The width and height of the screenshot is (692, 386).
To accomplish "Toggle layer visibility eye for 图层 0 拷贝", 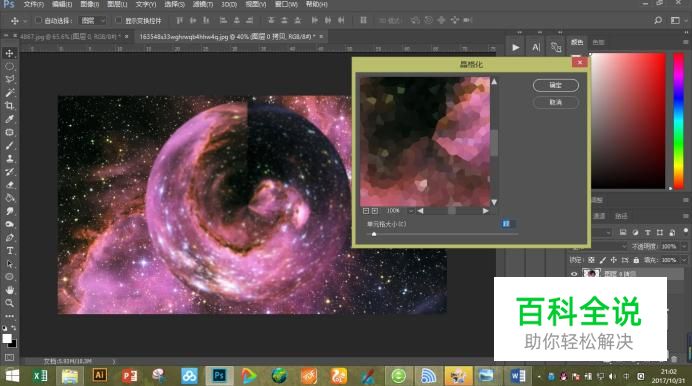I will [x=574, y=274].
